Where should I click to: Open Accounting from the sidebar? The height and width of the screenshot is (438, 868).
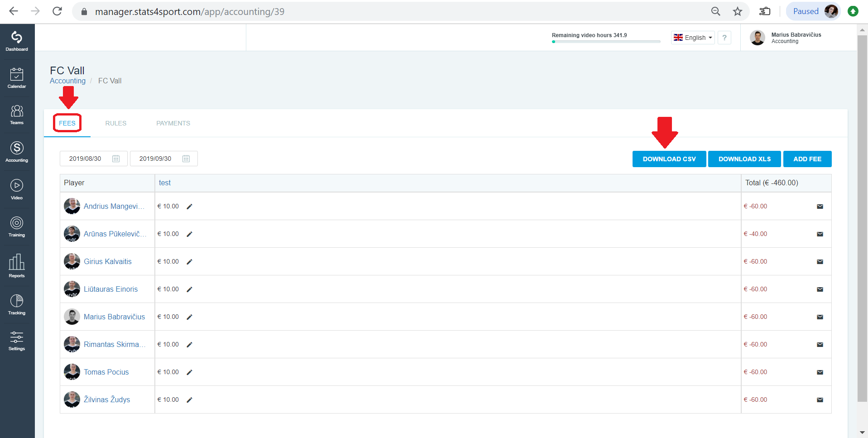17,152
